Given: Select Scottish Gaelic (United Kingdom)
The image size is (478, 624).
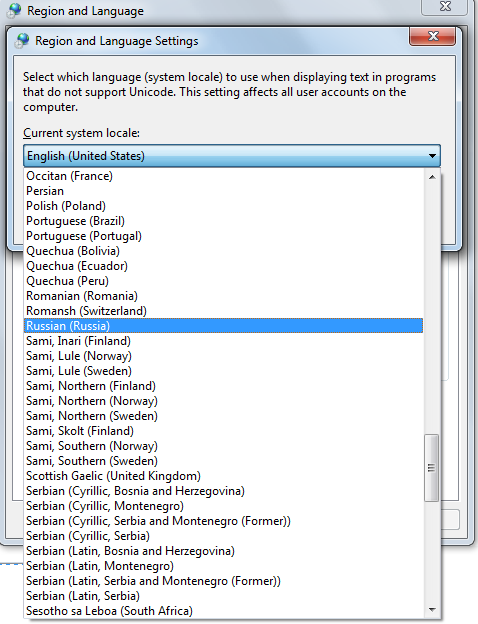Looking at the screenshot, I should (223, 476).
